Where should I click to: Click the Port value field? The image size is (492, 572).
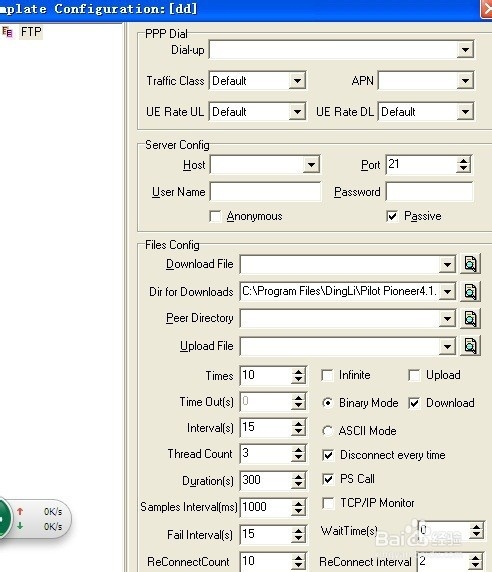(421, 165)
